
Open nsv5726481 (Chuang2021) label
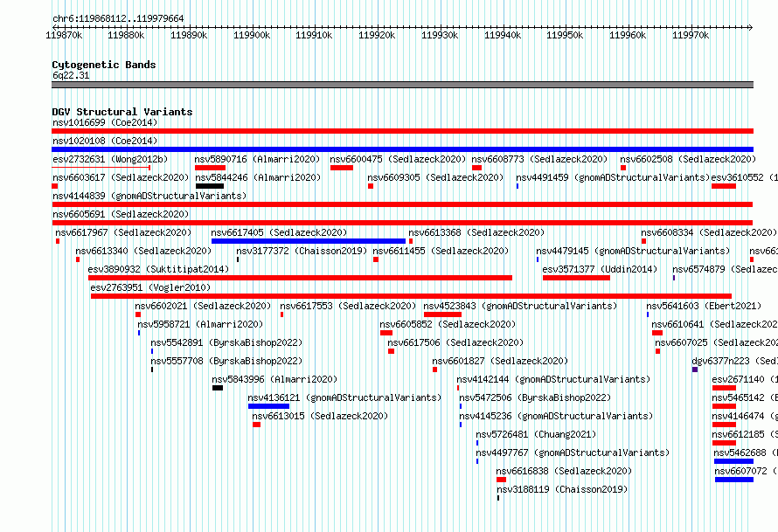[536, 434]
